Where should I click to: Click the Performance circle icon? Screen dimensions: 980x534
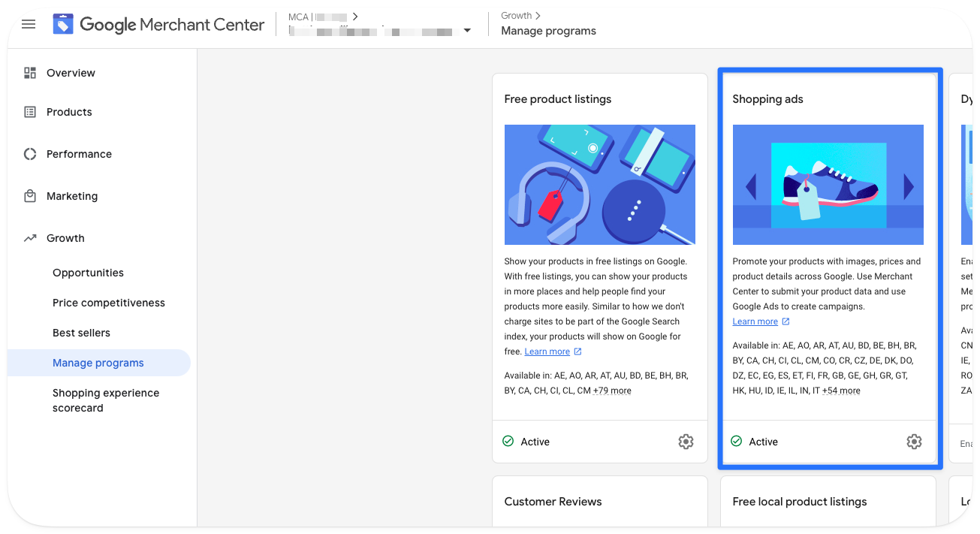(x=30, y=154)
